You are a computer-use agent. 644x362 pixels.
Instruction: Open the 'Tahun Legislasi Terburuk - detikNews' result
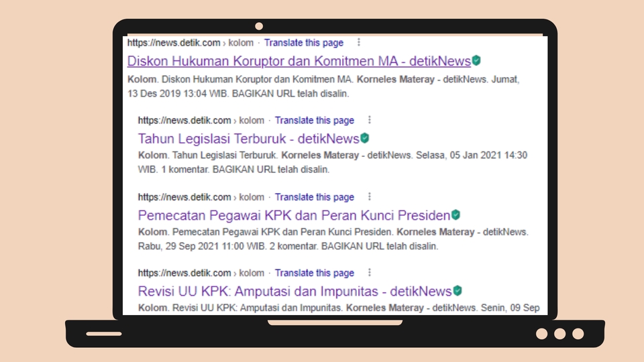pos(248,139)
